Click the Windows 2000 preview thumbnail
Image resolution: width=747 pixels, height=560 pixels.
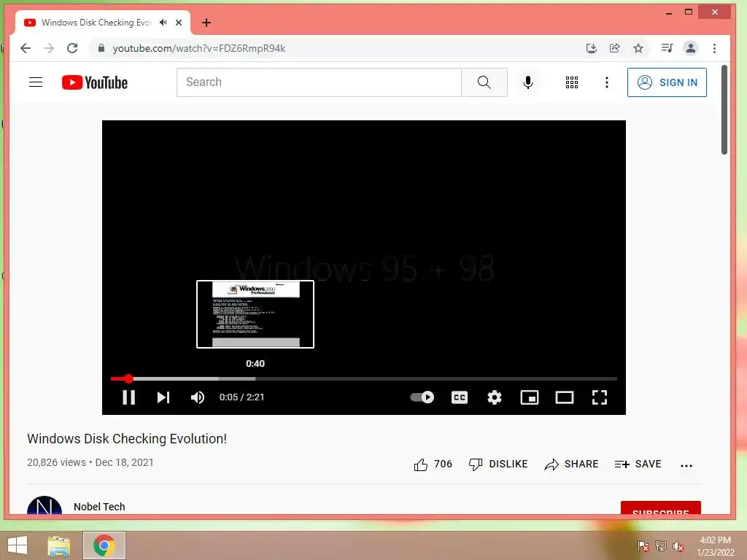[x=255, y=314]
